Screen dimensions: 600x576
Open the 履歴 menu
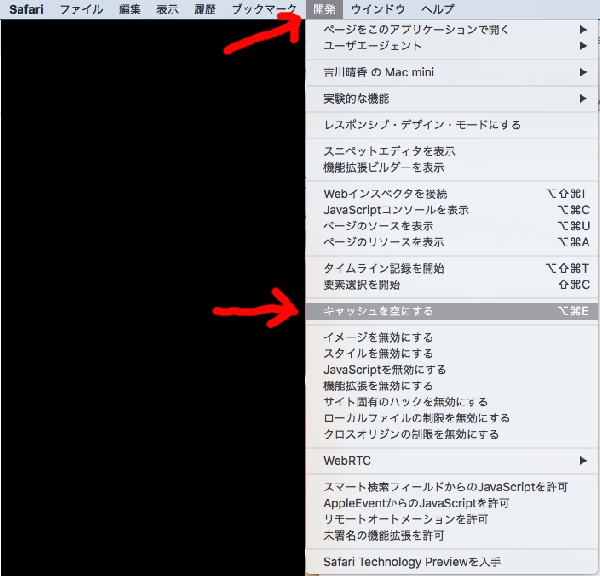click(205, 9)
